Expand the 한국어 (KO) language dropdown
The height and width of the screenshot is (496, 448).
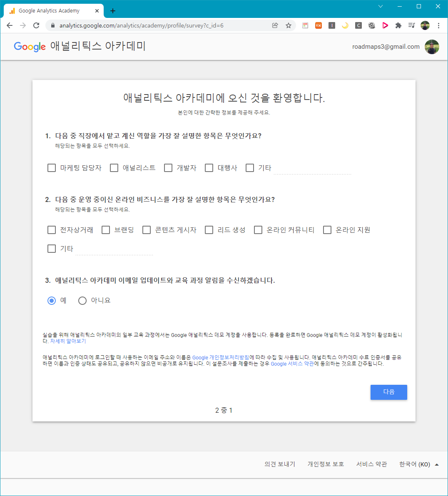(418, 464)
